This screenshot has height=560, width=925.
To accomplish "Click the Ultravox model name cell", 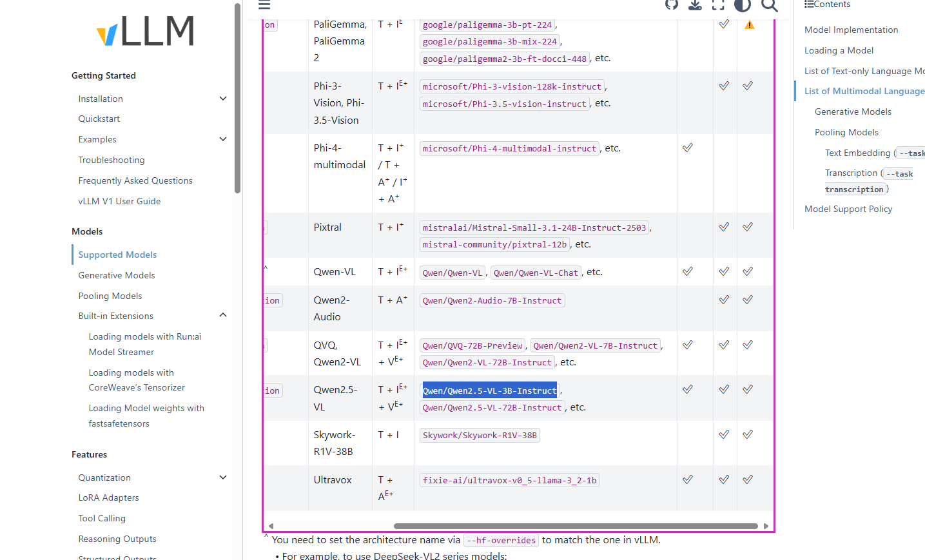I will [x=333, y=480].
